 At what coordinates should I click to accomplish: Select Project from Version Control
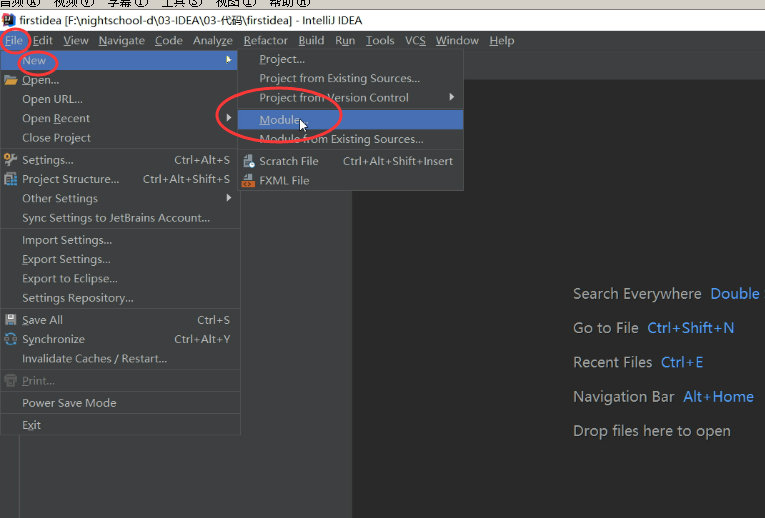(x=350, y=98)
